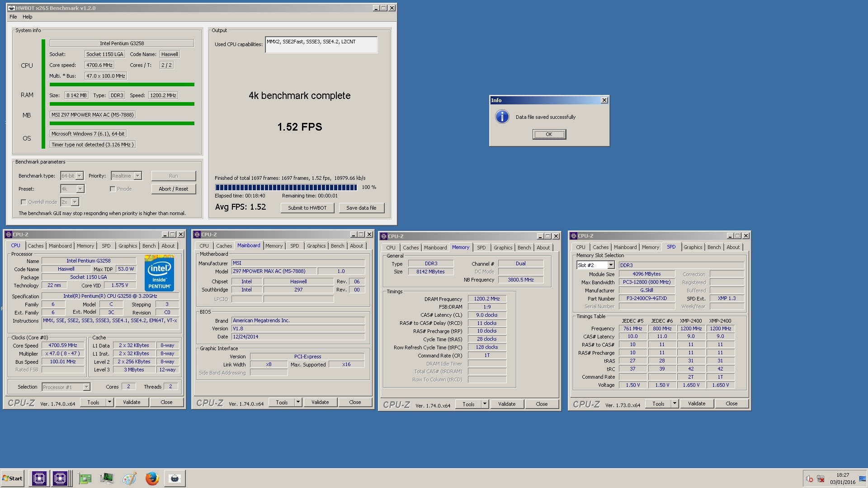Click the Max Bandwidth PC3-12800 (800 MHz) field
This screenshot has height=488, width=868.
point(646,282)
